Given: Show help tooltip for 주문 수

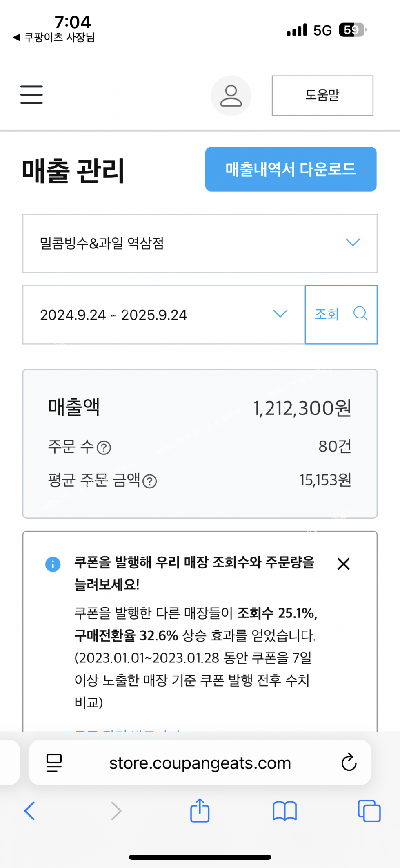Looking at the screenshot, I should coord(104,448).
